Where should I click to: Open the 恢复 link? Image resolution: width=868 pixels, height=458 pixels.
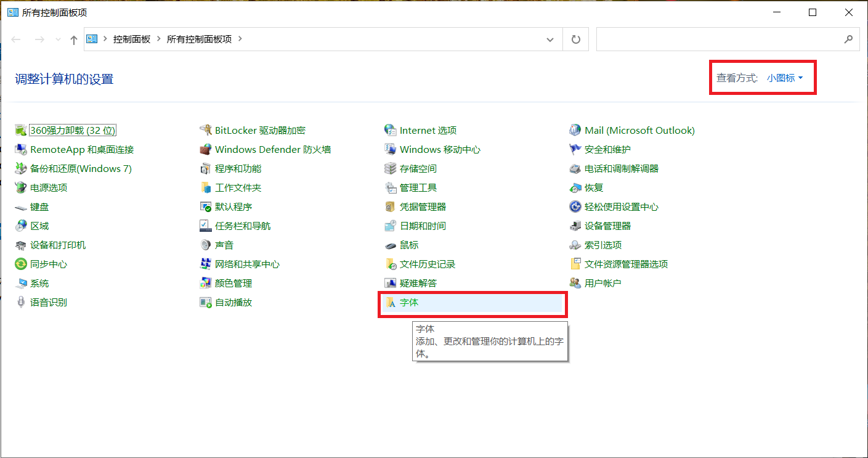click(x=594, y=187)
